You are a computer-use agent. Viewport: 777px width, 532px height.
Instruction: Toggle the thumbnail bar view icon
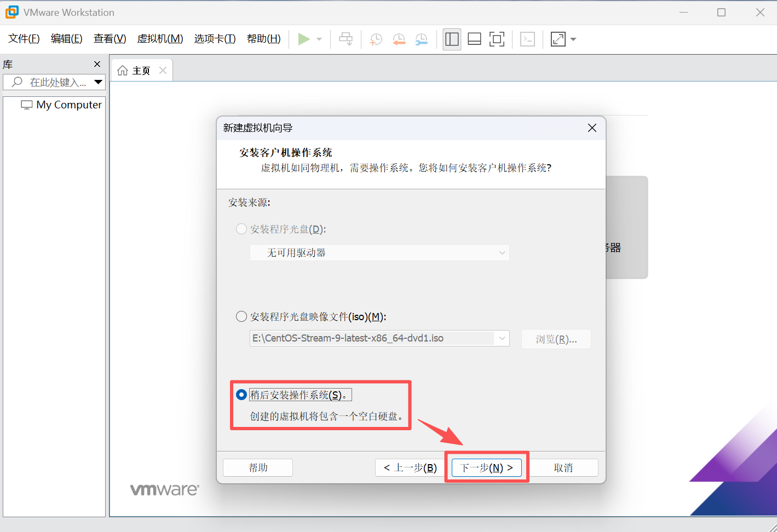point(474,39)
